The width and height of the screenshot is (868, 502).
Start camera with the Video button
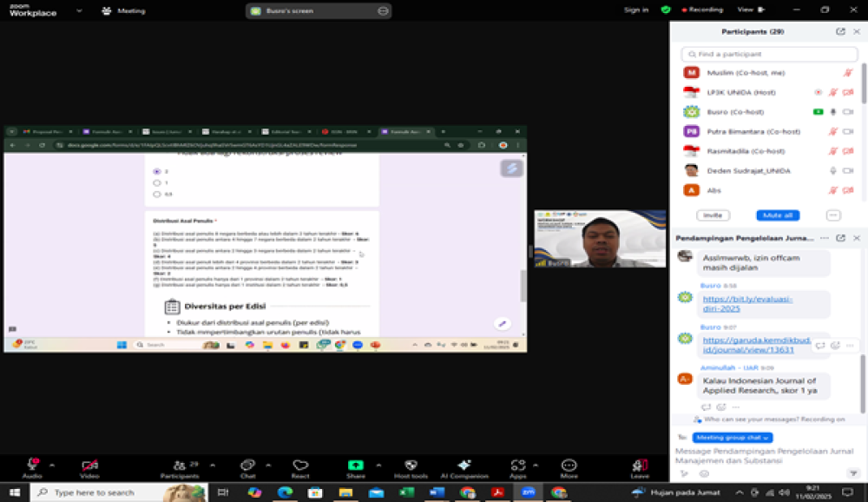click(x=89, y=468)
